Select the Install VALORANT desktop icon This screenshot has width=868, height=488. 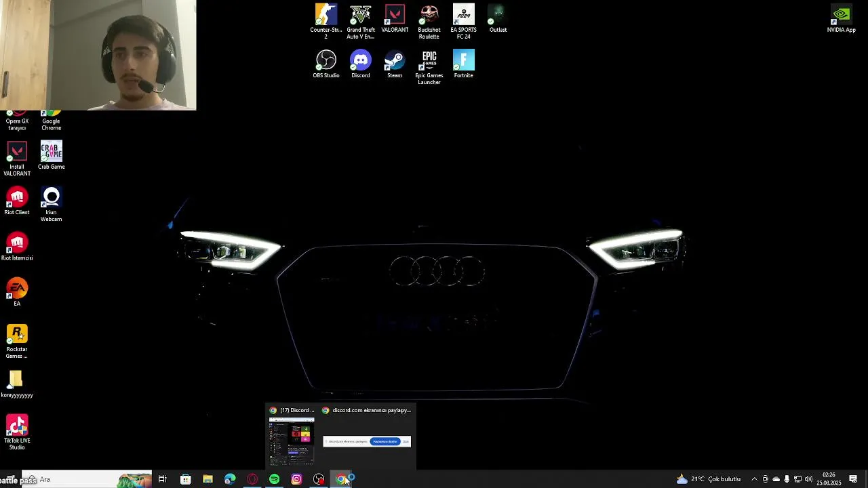[x=17, y=159]
